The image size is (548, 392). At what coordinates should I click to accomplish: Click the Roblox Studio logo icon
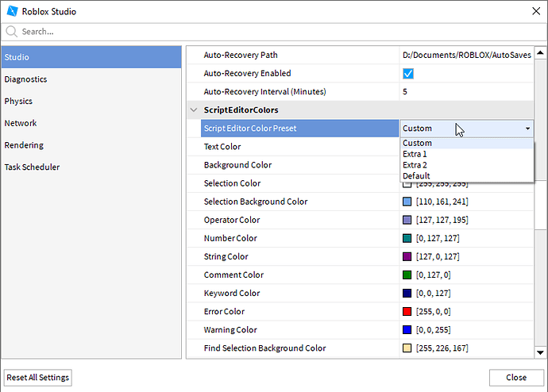12,12
